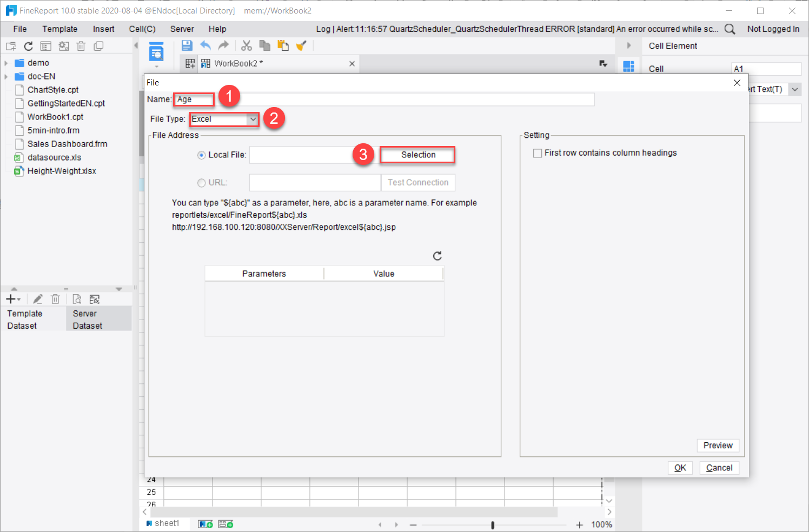This screenshot has height=532, width=809.
Task: Click the save icon in the toolbar
Action: (187, 45)
